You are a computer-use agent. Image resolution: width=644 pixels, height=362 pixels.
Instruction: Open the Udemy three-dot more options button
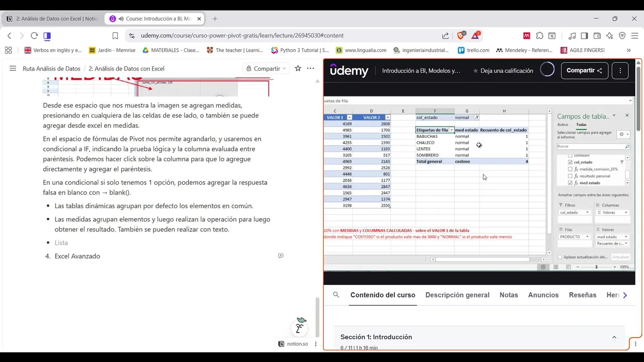620,71
